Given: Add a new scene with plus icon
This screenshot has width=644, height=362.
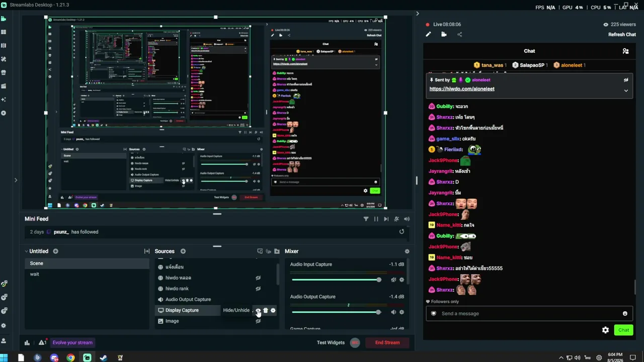Looking at the screenshot, I should point(55,251).
